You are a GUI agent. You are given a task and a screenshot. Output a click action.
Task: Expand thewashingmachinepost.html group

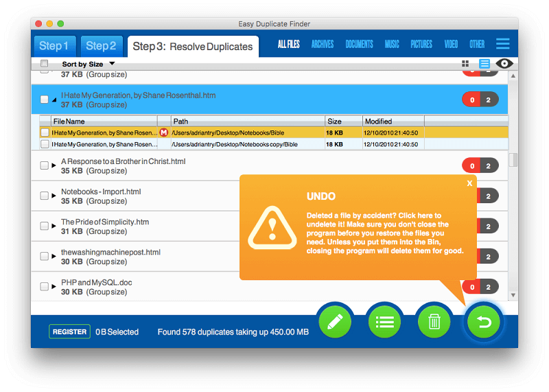pos(54,256)
